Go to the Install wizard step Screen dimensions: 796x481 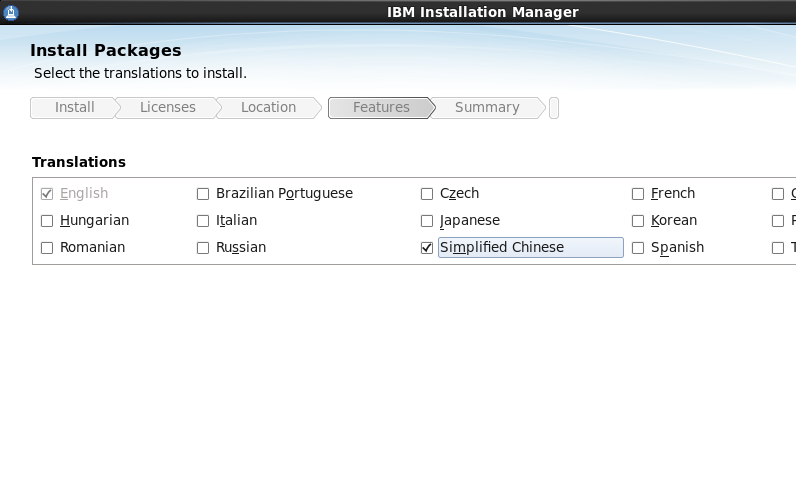[74, 108]
